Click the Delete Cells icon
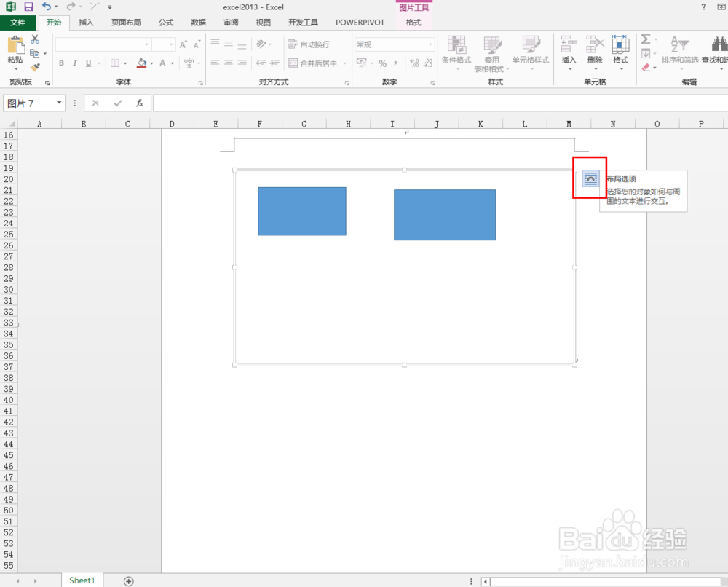Viewport: 728px width, 587px height. pos(595,51)
